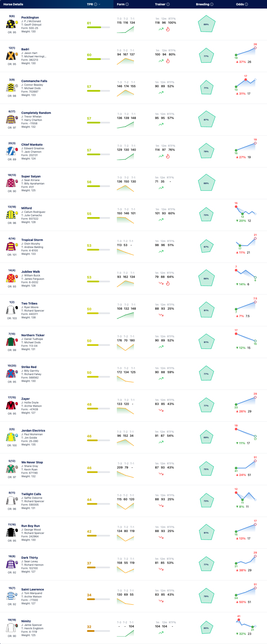
Task: Click the TPR header info icon
Action: [95, 4]
